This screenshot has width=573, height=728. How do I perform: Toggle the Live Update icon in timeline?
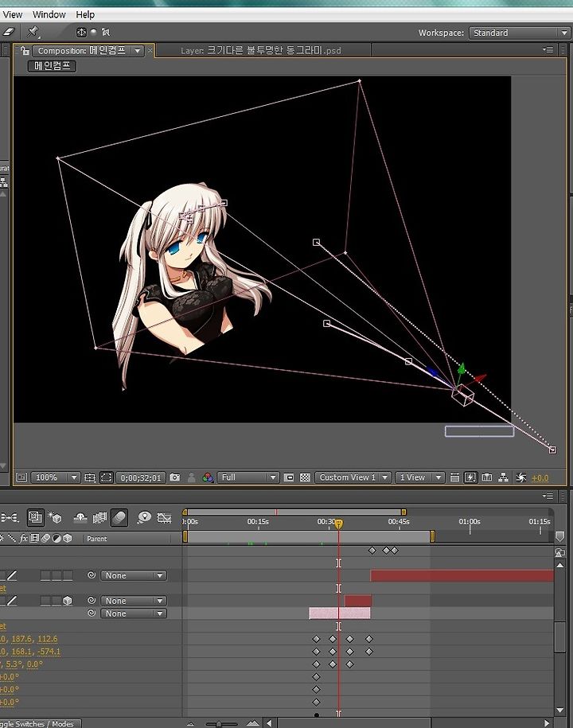pyautogui.click(x=35, y=516)
